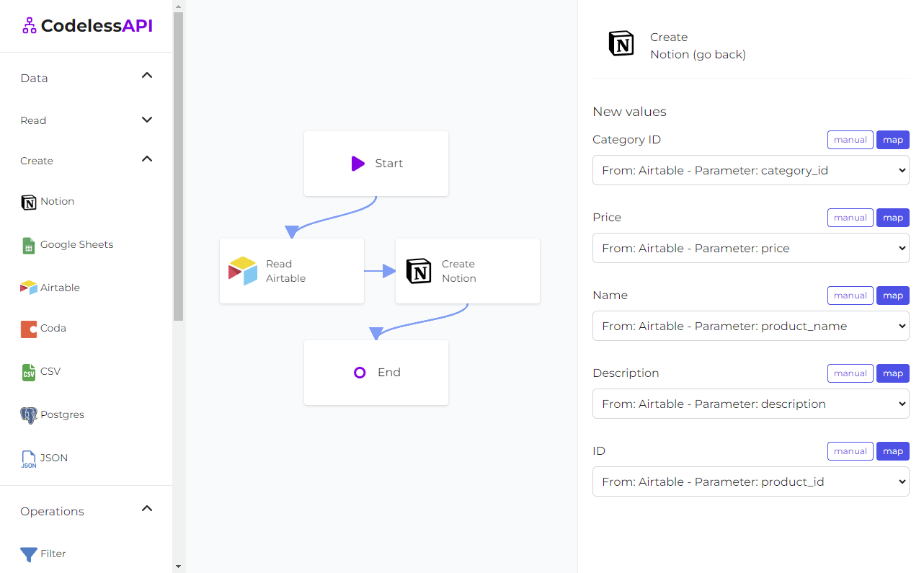Click the New values heading

629,112
